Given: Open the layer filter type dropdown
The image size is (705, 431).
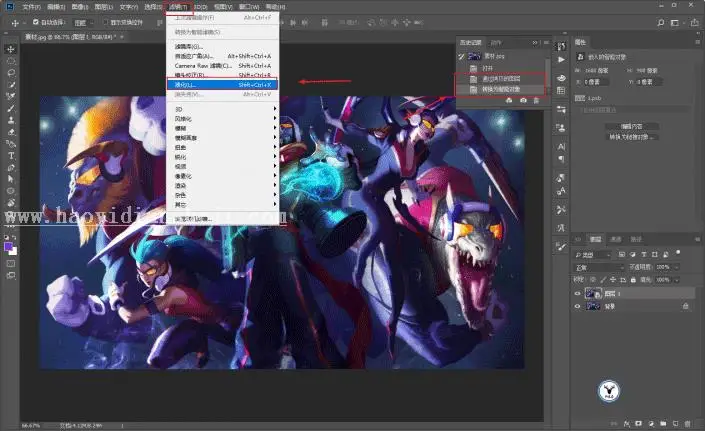Looking at the screenshot, I should point(593,255).
